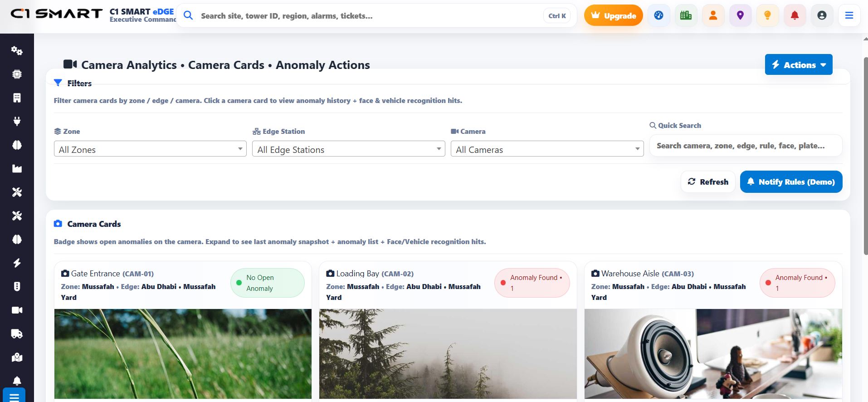The image size is (868, 402).
Task: Click the Notify Rules (Demo) button
Action: click(x=791, y=182)
